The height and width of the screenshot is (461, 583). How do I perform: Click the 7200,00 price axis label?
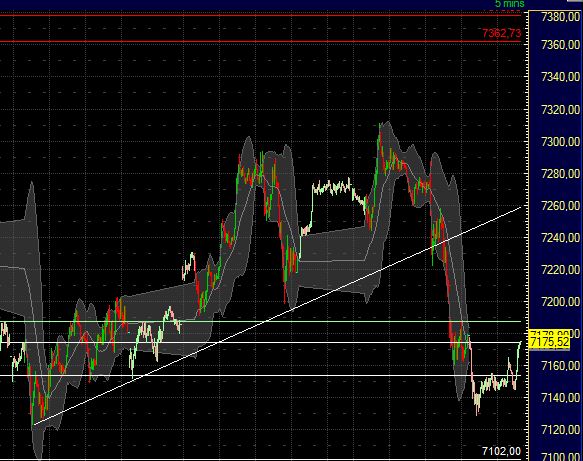pos(561,302)
